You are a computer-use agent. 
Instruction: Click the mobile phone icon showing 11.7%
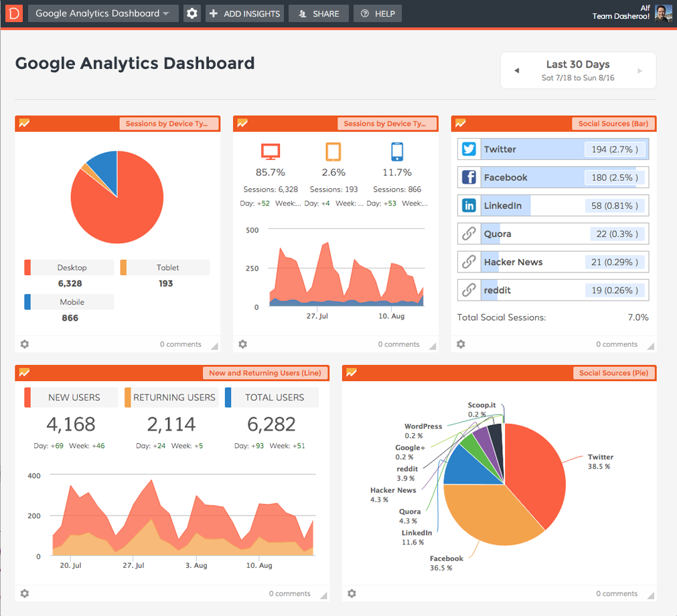point(397,153)
